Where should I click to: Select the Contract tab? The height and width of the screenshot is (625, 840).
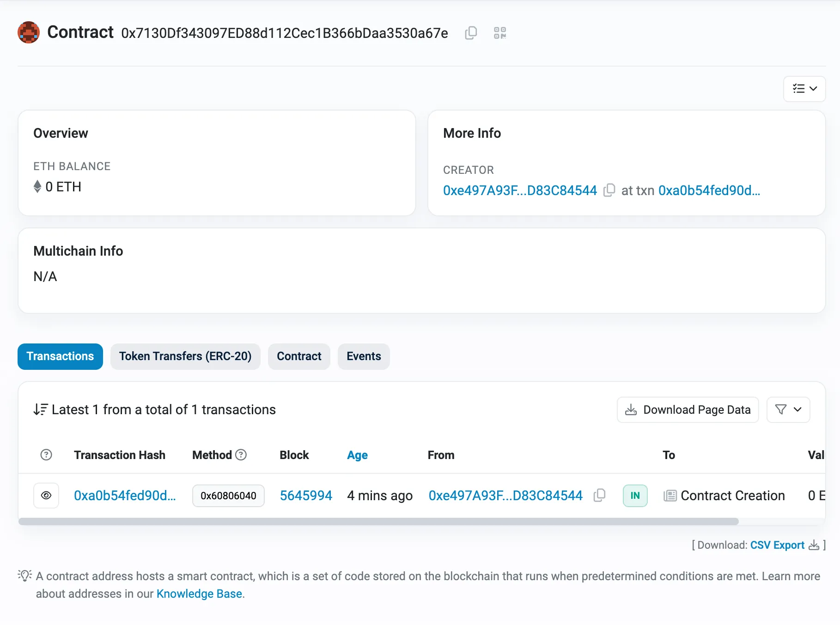tap(299, 356)
